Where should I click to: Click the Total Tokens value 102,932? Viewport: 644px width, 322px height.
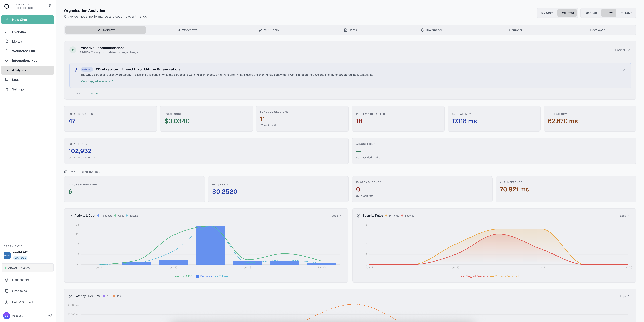coord(80,151)
